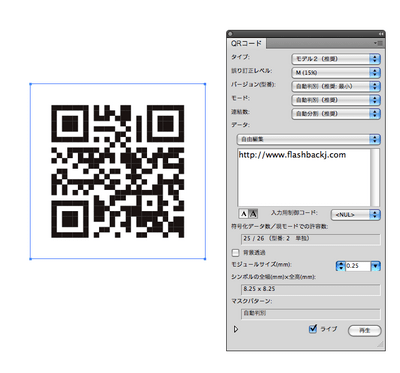Image resolution: width=400 pixels, height=373 pixels.
Task: Select the plain white A text icon
Action: pos(244,214)
